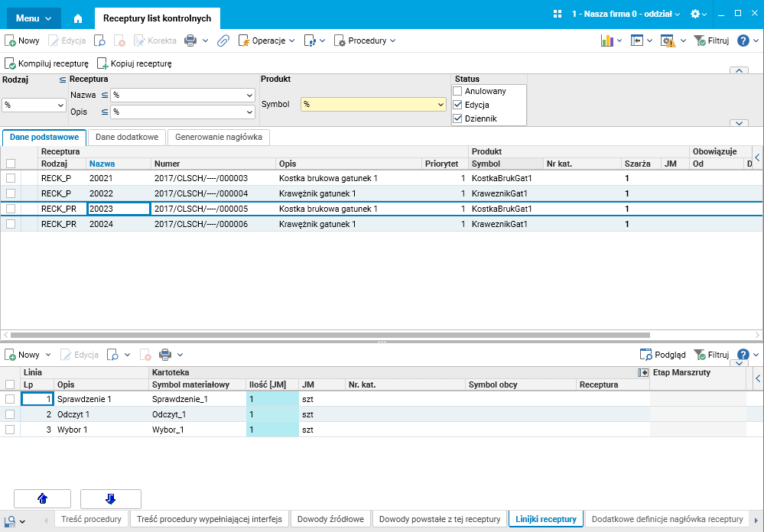Open the Operacje dropdown

pos(267,41)
